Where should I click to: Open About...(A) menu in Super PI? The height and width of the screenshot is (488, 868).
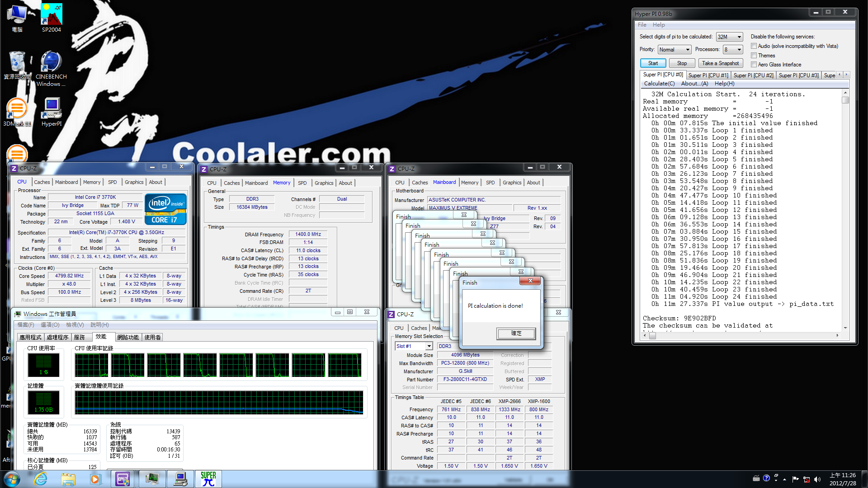point(694,84)
